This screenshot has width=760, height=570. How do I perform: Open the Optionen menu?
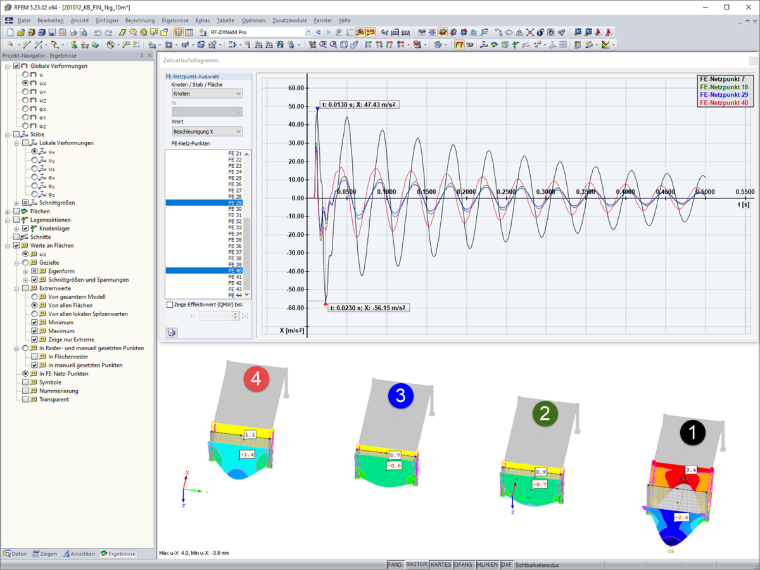click(x=253, y=20)
